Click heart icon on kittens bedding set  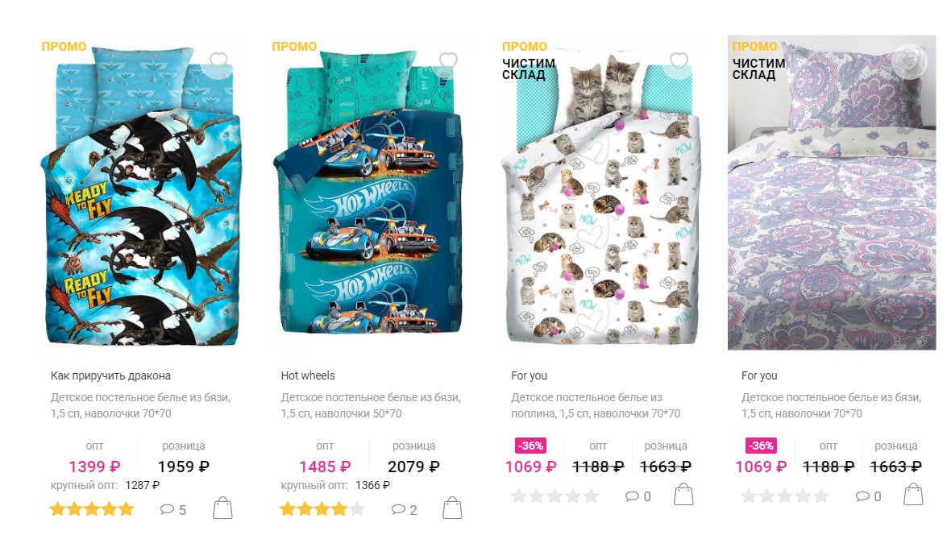point(679,60)
